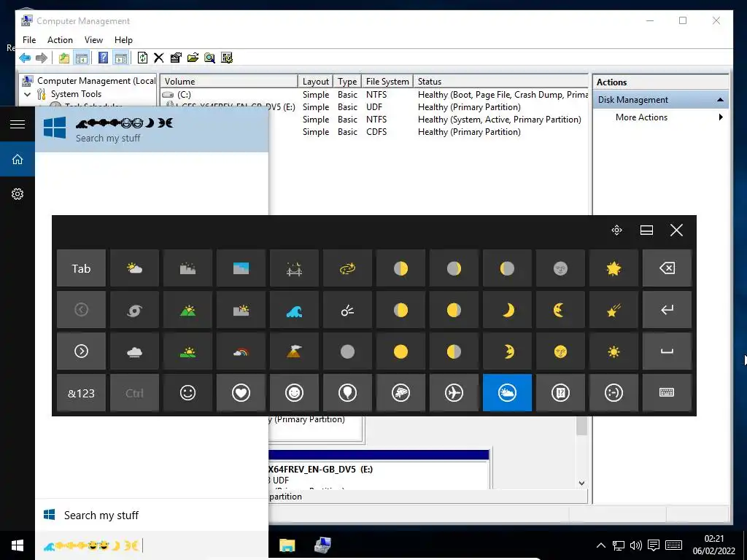Click the Back arrow in Computer Management toolbar

pyautogui.click(x=25, y=58)
